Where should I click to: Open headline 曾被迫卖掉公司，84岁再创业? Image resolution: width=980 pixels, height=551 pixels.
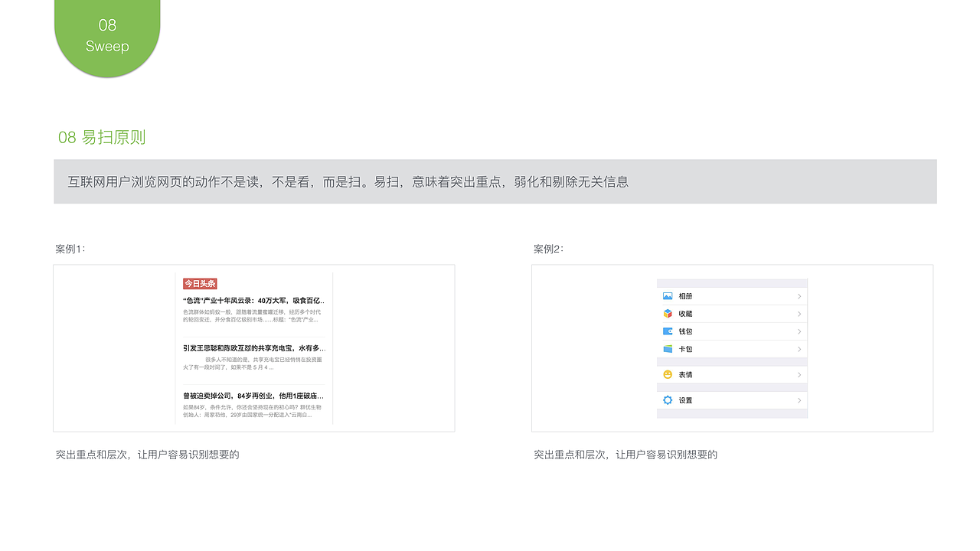(x=253, y=396)
